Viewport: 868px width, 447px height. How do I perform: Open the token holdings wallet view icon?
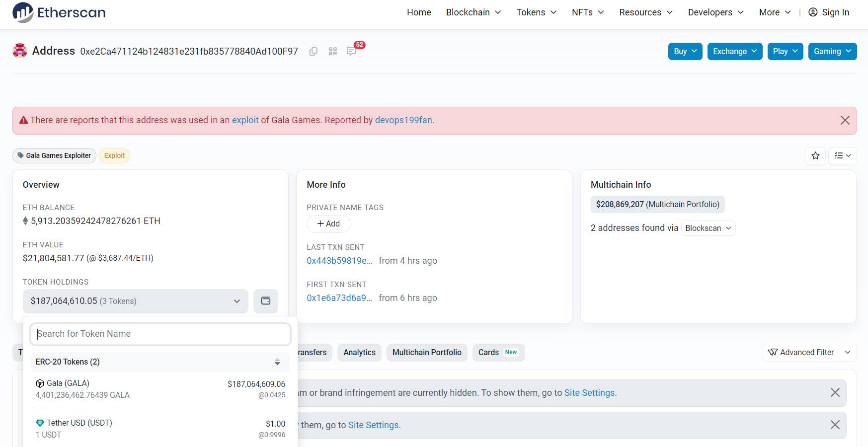[266, 301]
